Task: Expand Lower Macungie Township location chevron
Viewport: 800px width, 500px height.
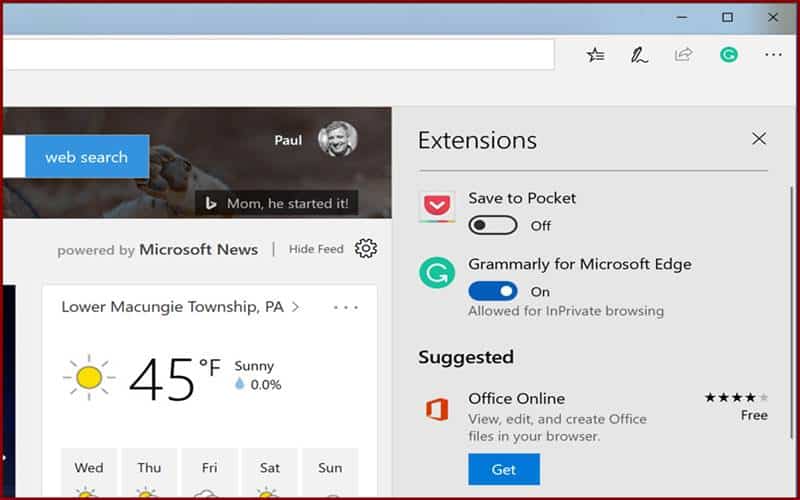Action: (x=295, y=307)
